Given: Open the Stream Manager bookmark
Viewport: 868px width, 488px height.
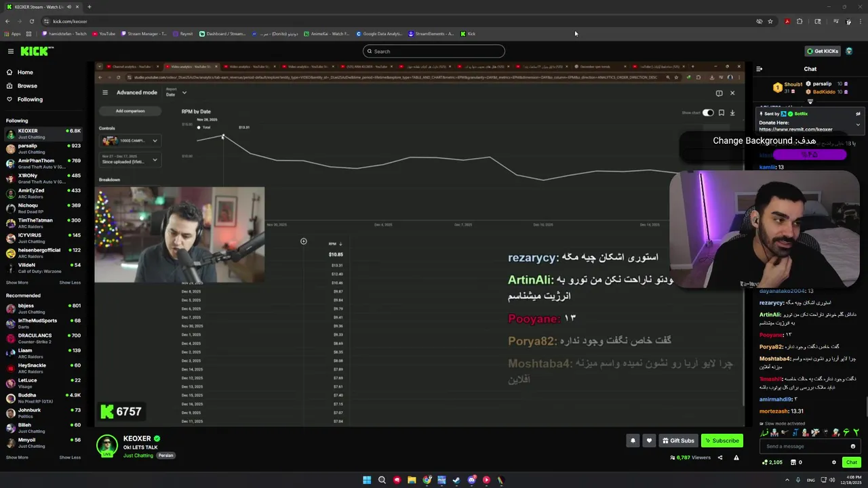Looking at the screenshot, I should pyautogui.click(x=143, y=34).
